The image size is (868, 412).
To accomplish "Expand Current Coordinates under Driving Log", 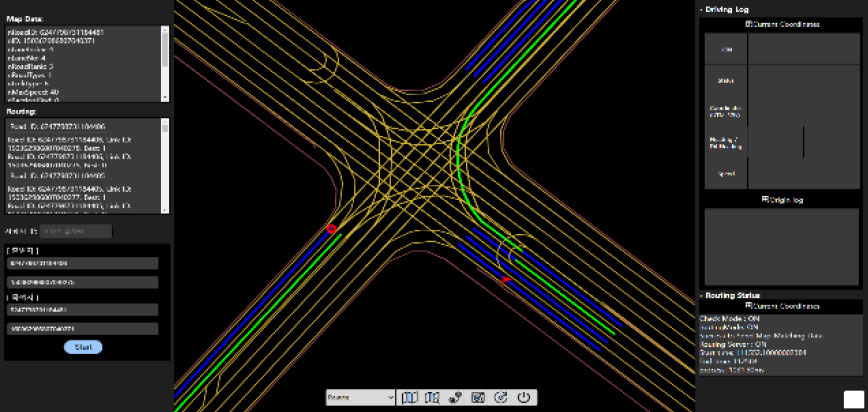I will pyautogui.click(x=782, y=24).
